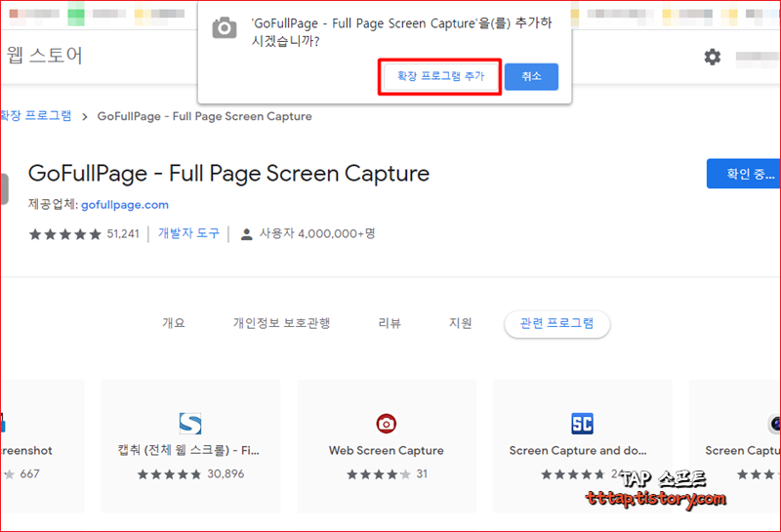The image size is (781, 532).
Task: Click the blue '확인 중...' button
Action: click(x=744, y=174)
